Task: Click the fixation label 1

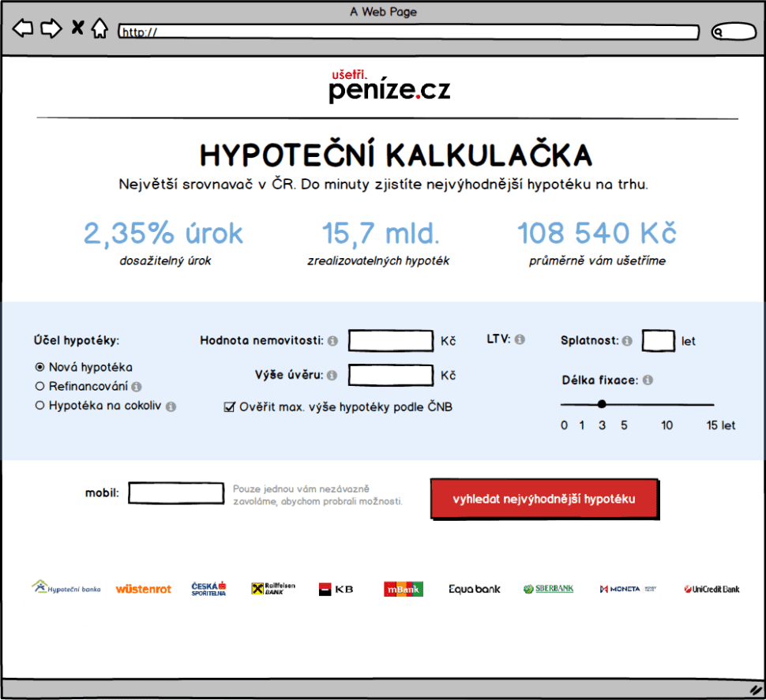Action: 582,425
